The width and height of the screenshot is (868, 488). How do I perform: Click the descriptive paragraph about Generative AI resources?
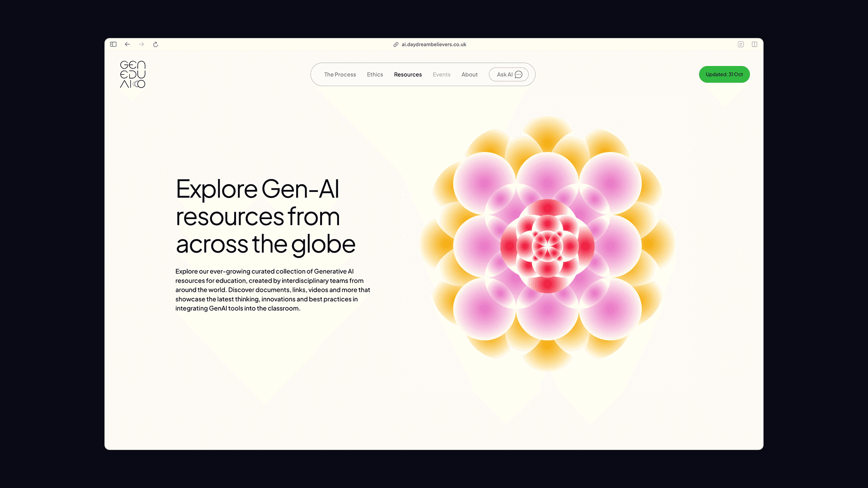(x=273, y=290)
